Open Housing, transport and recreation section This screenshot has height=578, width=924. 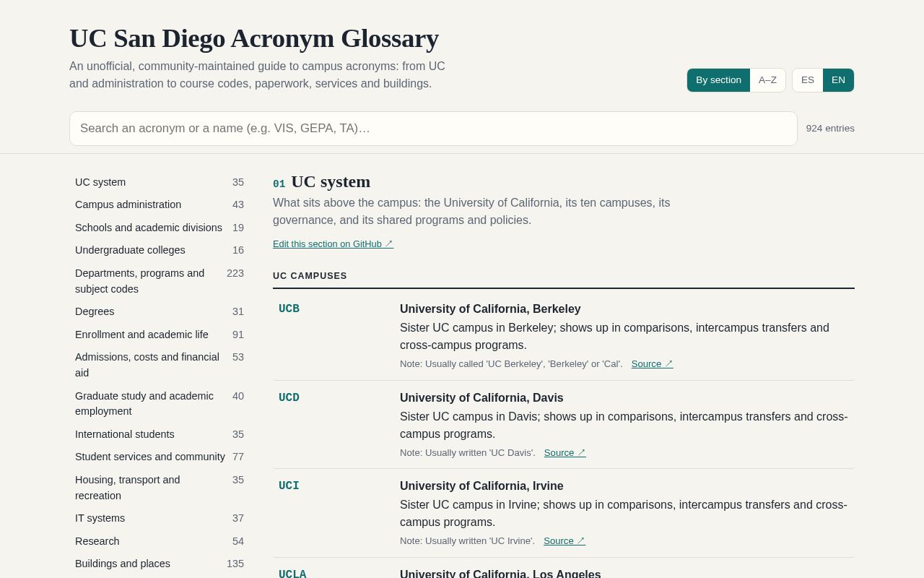tap(160, 488)
